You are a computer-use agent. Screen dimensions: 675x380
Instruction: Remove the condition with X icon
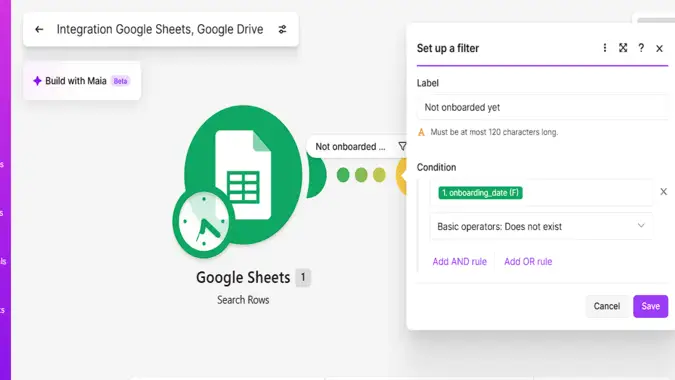663,192
